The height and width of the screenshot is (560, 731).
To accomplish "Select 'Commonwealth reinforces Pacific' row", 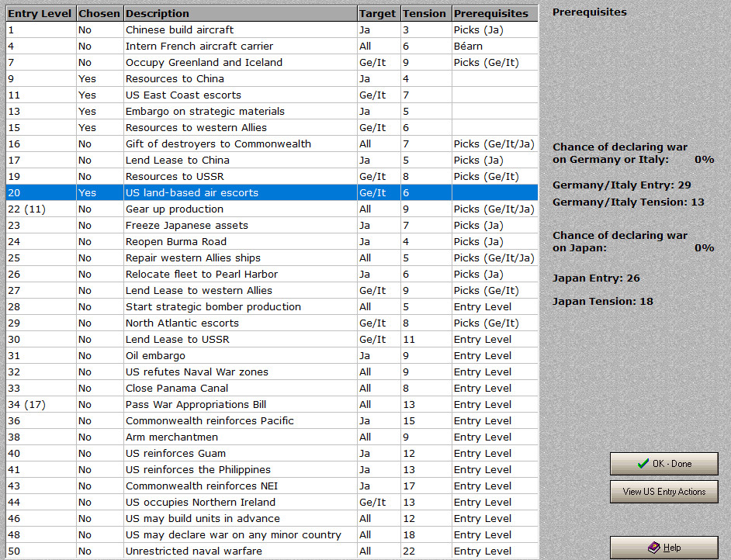I will pyautogui.click(x=272, y=421).
